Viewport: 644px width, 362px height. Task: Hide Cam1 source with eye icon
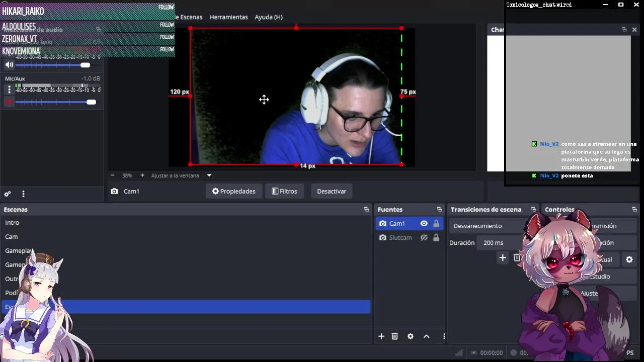click(x=424, y=223)
